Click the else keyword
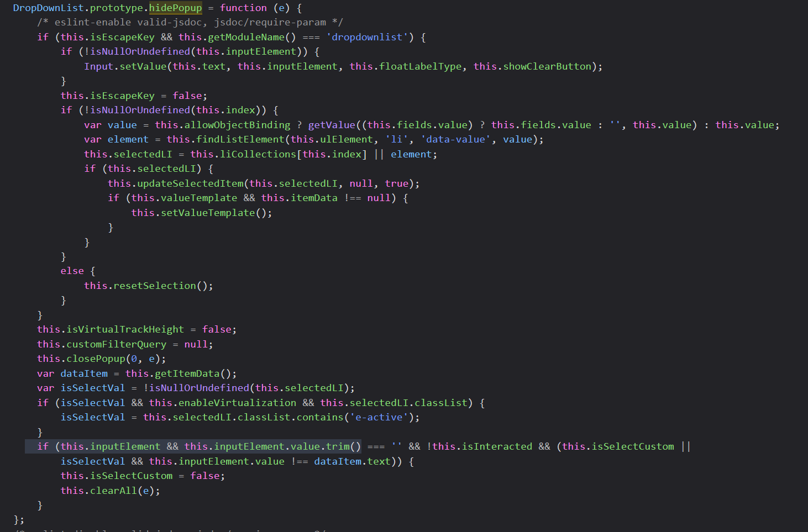808x532 pixels. tap(72, 271)
